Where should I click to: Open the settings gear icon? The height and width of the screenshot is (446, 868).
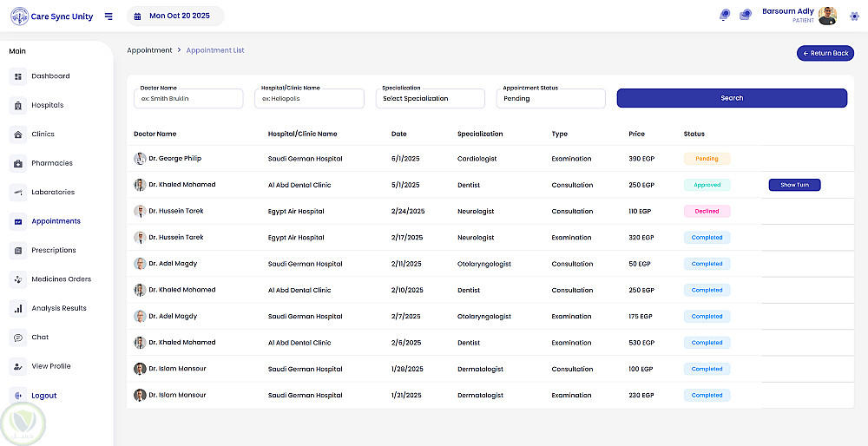pyautogui.click(x=854, y=16)
